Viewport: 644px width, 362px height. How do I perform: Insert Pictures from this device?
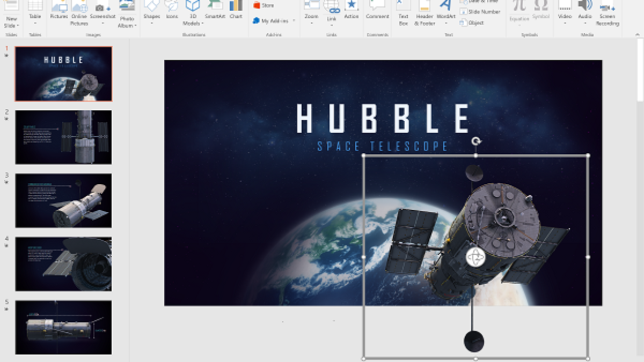59,11
